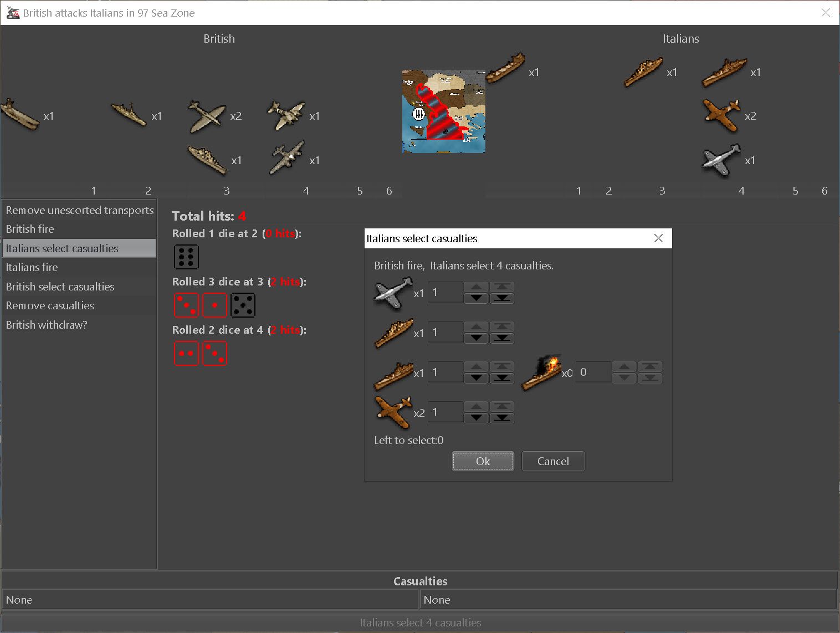The image size is (840, 633).
Task: Click British warship below the x2 fighters
Action: pyautogui.click(x=207, y=160)
